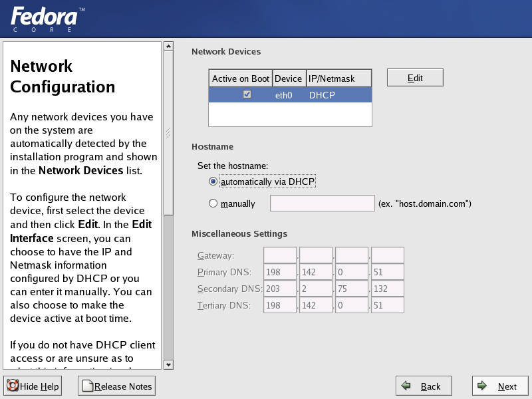Click Tertiary DNS first octet 198
Viewport: 532px width, 399px height.
280,305
